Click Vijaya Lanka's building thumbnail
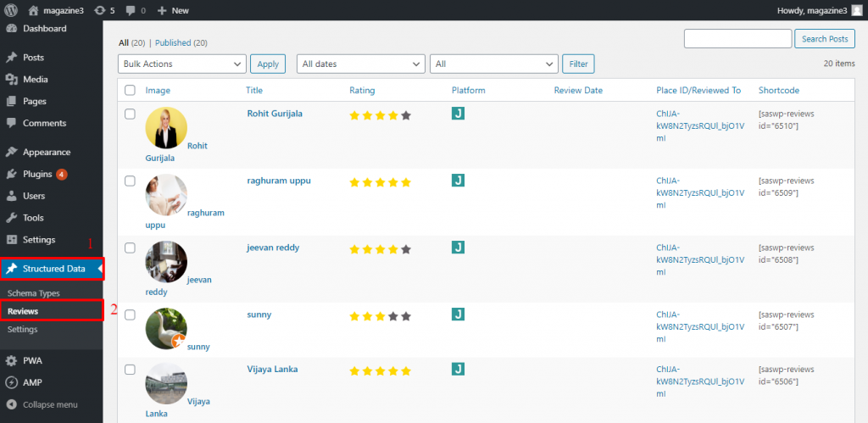Viewport: 868px width, 423px height. pyautogui.click(x=166, y=384)
